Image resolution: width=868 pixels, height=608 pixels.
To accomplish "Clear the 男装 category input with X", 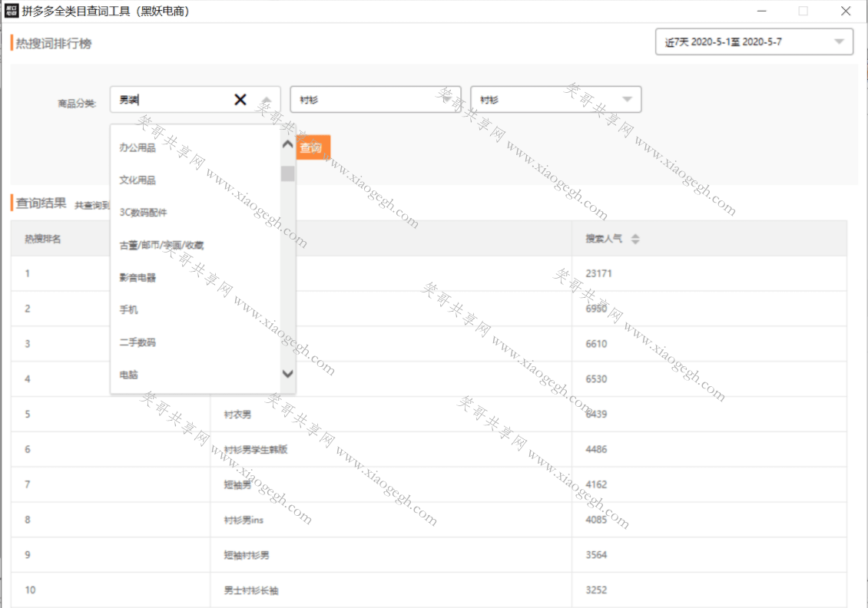I will tap(240, 100).
